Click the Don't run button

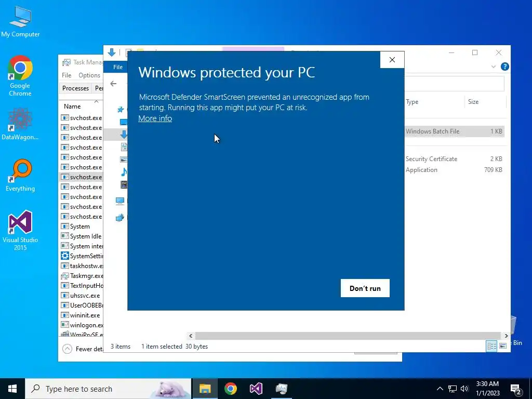click(x=365, y=288)
